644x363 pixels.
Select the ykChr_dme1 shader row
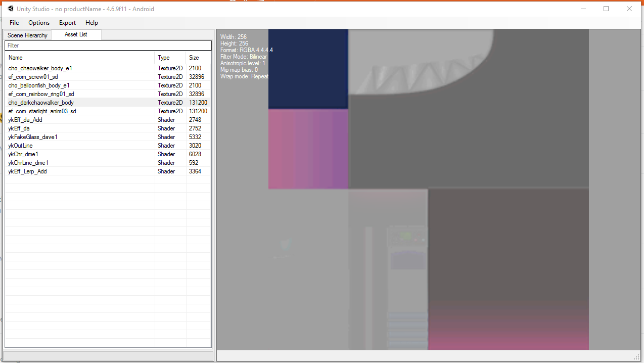(x=108, y=154)
